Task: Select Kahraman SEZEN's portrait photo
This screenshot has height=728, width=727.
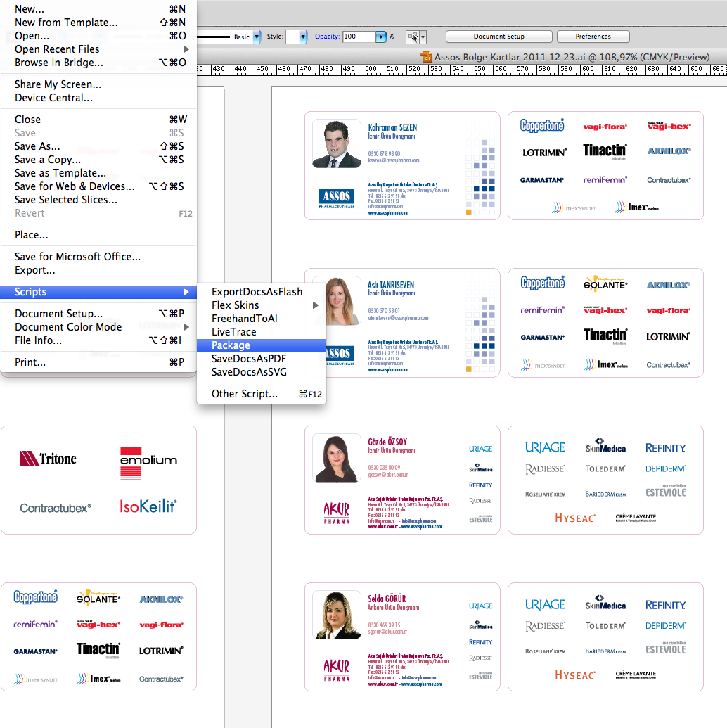Action: point(337,143)
